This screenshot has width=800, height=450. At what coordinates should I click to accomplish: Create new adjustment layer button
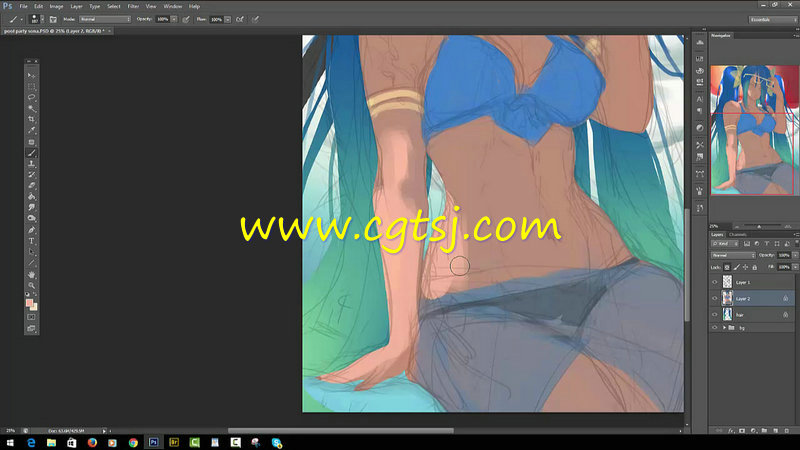753,431
